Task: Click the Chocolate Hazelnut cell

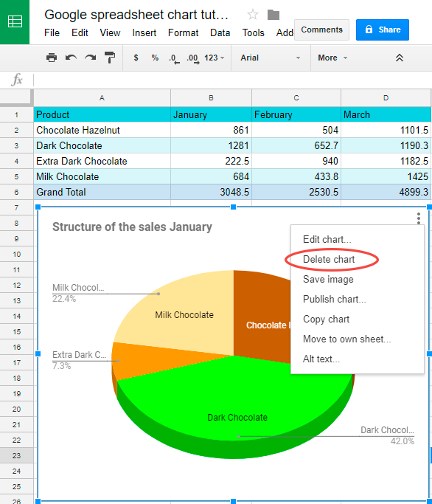Action: (x=102, y=130)
